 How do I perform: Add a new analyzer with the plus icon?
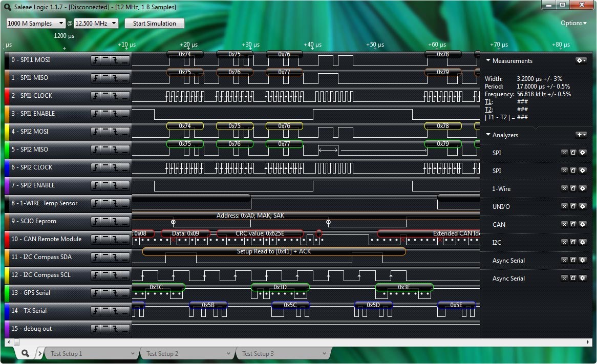581,135
